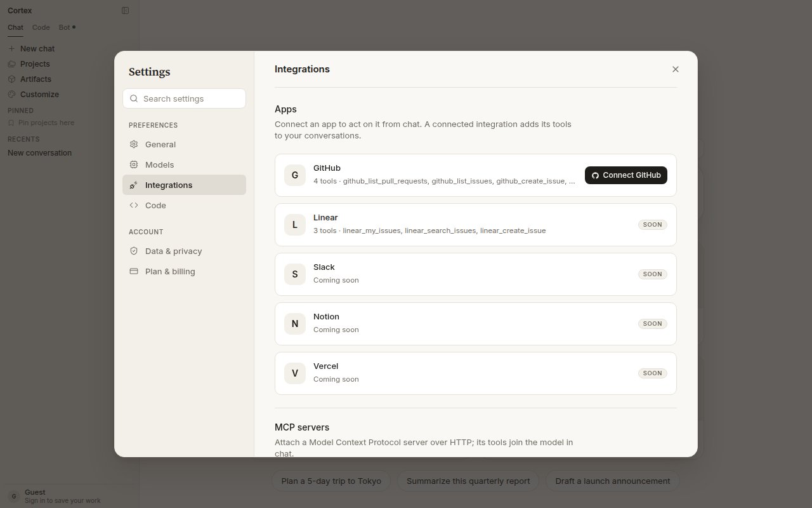812x508 pixels.
Task: Click the Linear tools list text
Action: coord(429,231)
